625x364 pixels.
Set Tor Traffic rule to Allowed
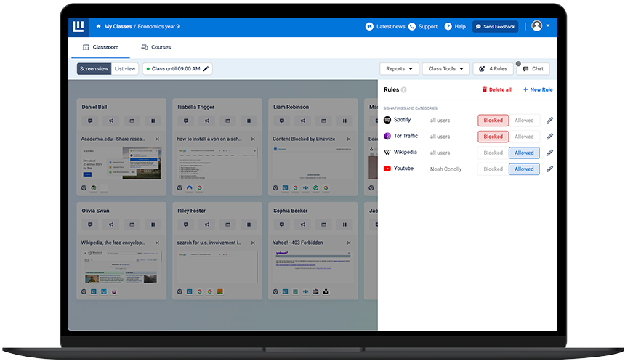[524, 137]
